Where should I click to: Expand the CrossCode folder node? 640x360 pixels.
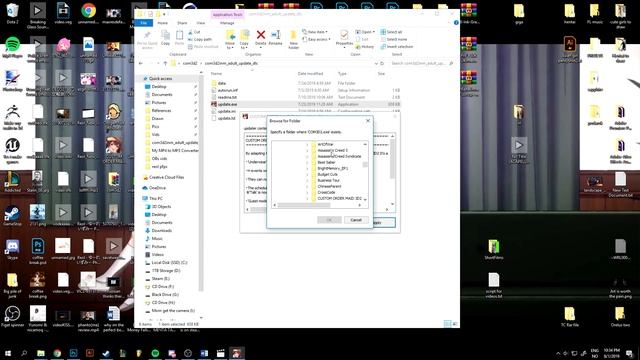point(307,192)
